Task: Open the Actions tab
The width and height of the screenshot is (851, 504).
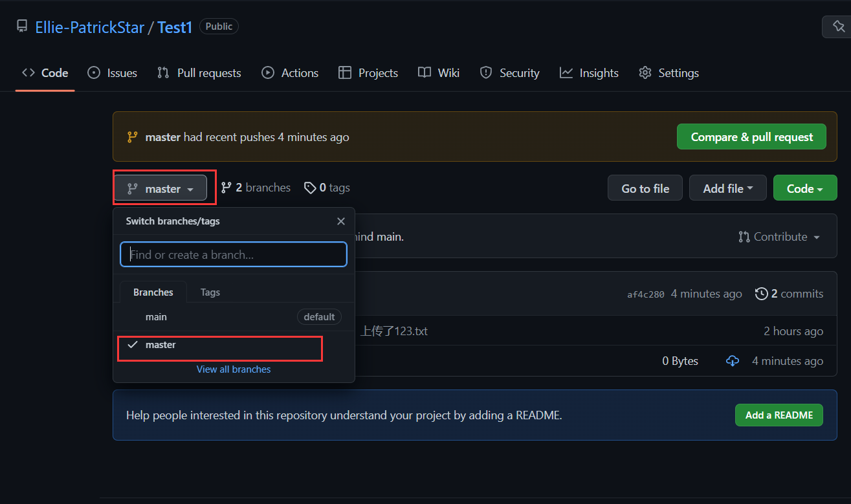Action: [290, 73]
